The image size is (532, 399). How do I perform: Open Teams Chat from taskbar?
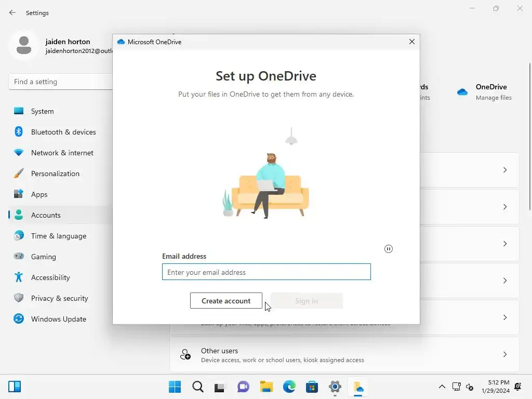[243, 387]
